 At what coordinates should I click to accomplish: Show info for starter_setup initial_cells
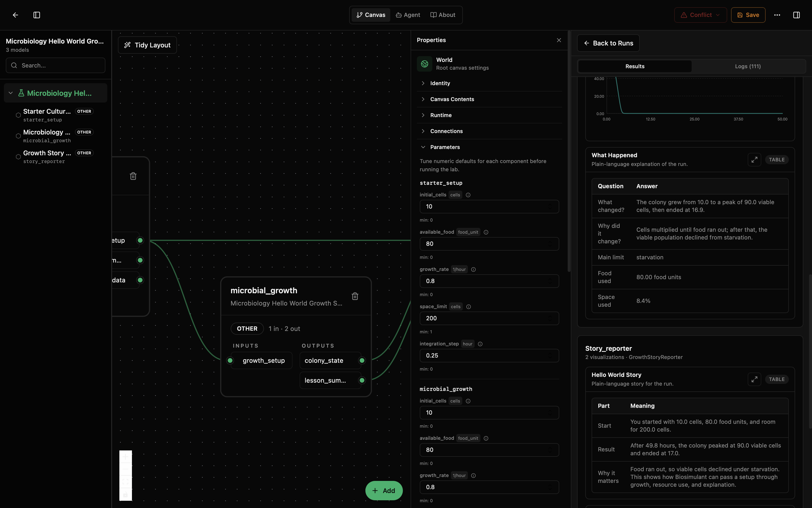tap(468, 195)
